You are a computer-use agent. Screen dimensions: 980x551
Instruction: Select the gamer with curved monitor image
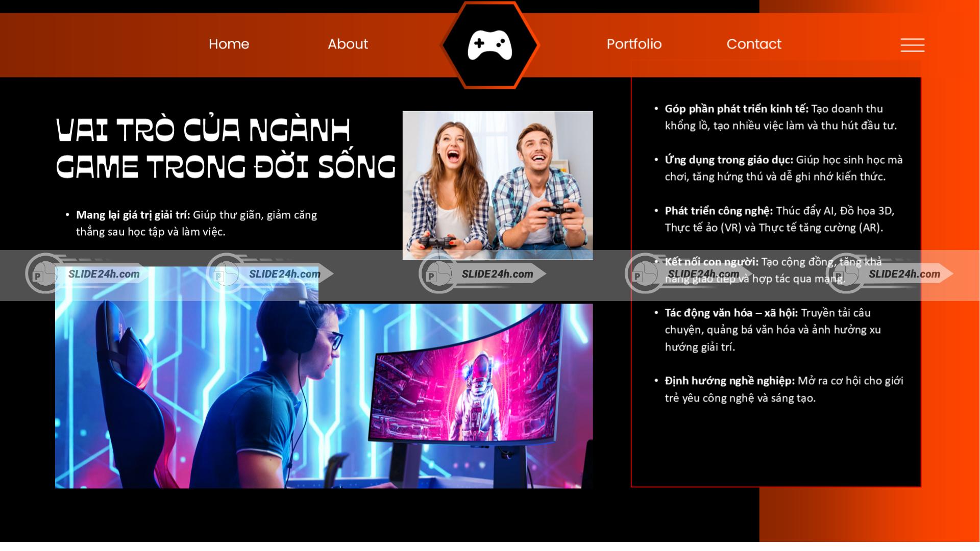(324, 378)
